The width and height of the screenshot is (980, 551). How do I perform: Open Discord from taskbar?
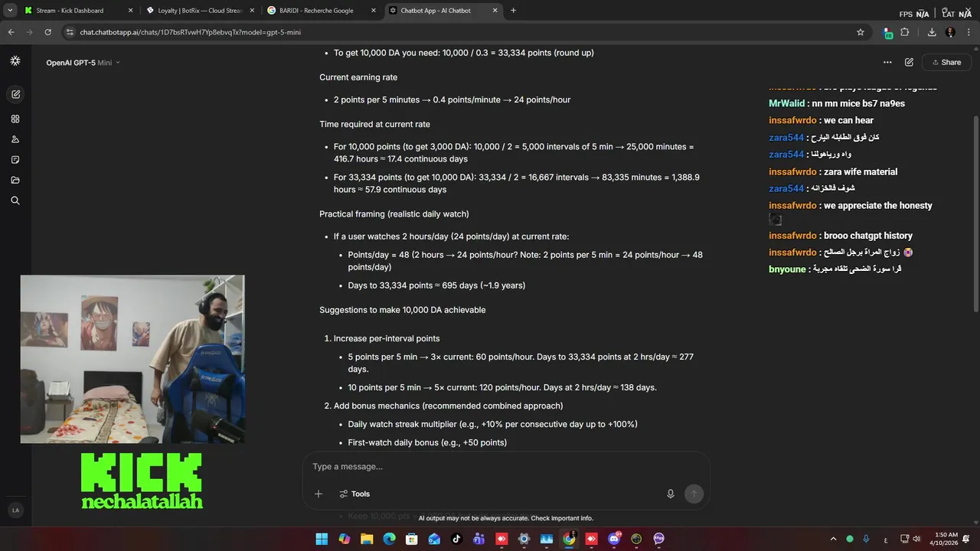coord(613,539)
